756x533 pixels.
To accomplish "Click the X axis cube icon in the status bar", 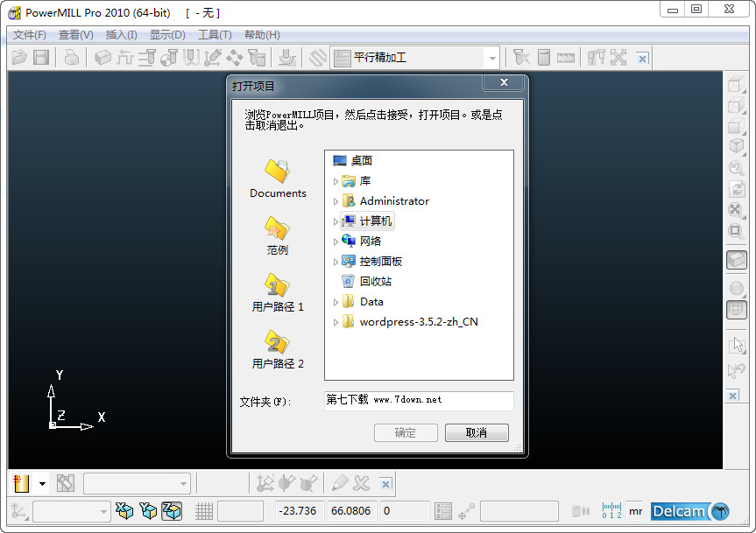I will pos(124,511).
